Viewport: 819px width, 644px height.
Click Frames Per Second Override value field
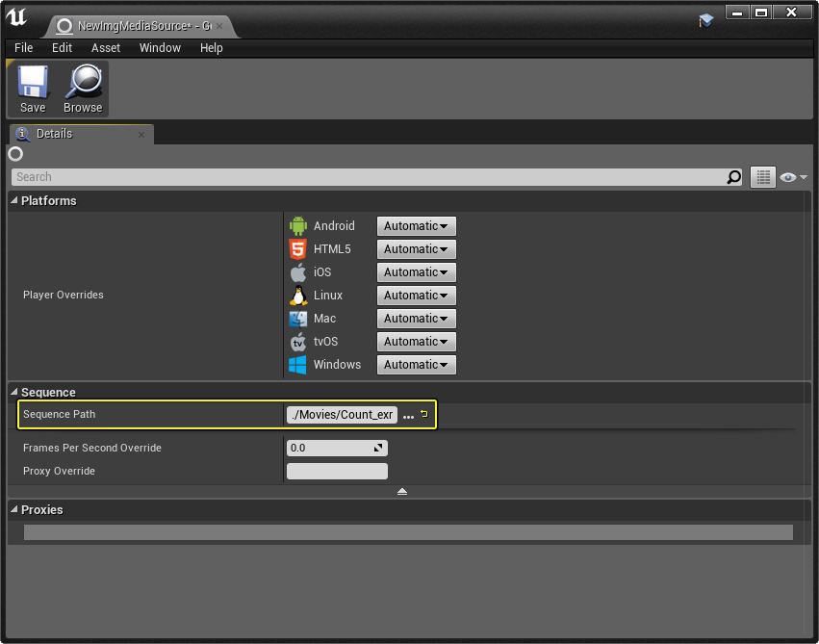click(337, 448)
